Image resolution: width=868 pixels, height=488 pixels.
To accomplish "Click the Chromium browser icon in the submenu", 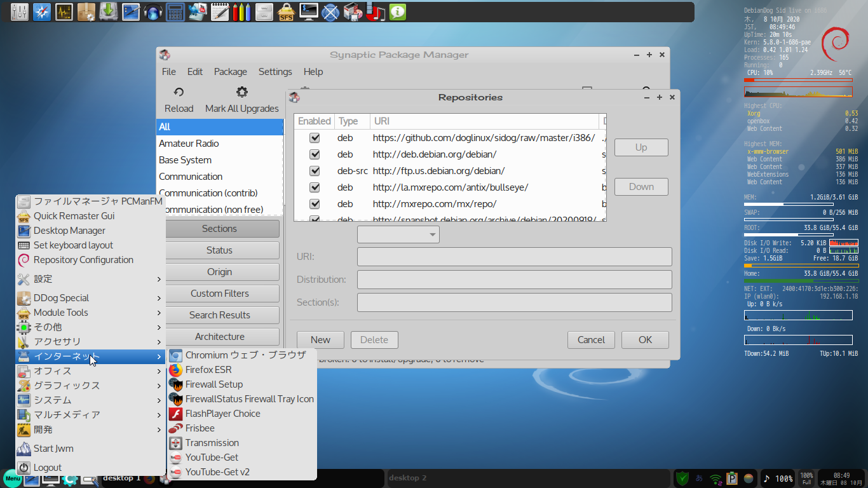I will pos(175,355).
